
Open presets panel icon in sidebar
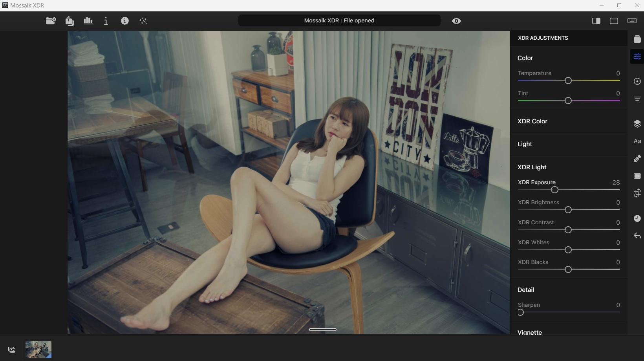pyautogui.click(x=637, y=39)
